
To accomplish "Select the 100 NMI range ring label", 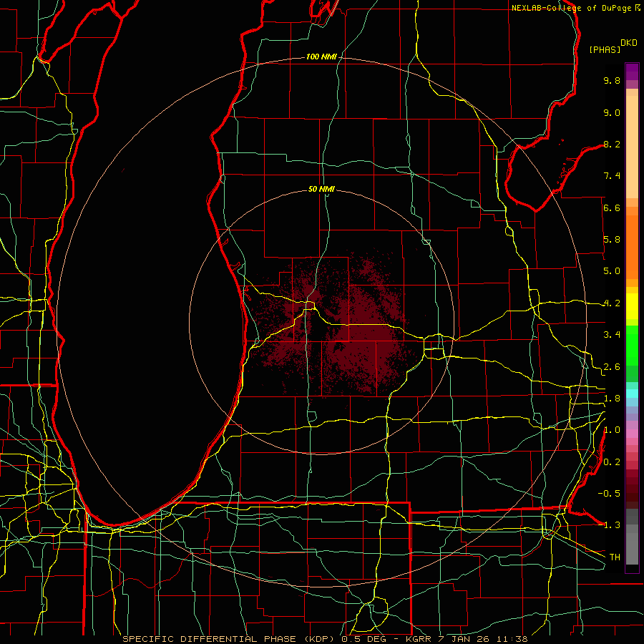I will (x=321, y=57).
